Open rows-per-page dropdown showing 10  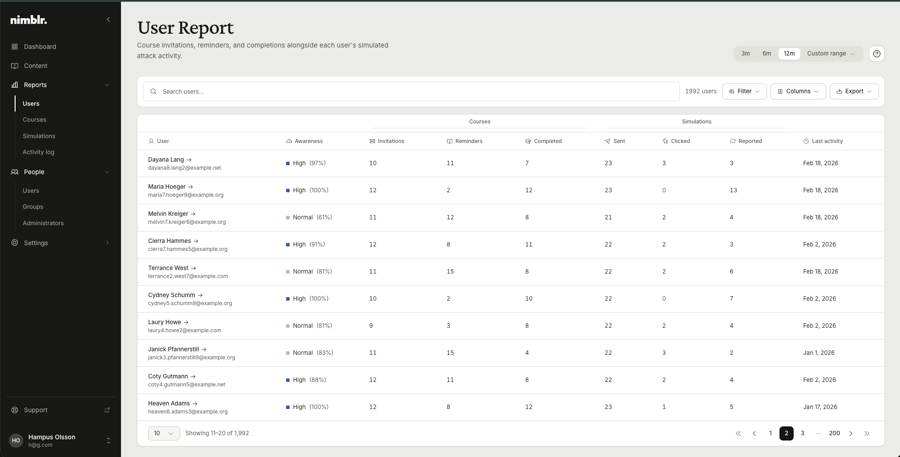point(164,433)
